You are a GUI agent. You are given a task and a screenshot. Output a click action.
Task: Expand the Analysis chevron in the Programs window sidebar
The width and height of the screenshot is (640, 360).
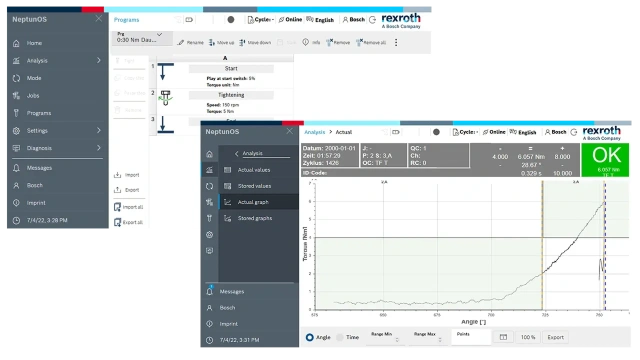point(99,60)
